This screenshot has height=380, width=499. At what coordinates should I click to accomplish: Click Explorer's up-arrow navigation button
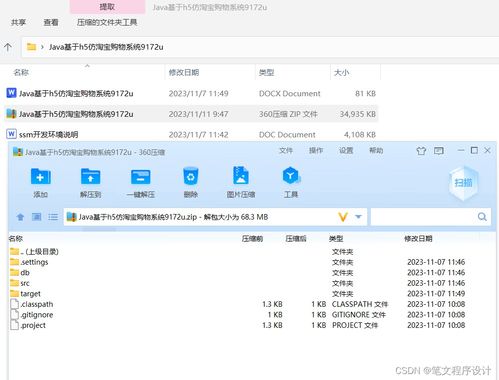8,47
